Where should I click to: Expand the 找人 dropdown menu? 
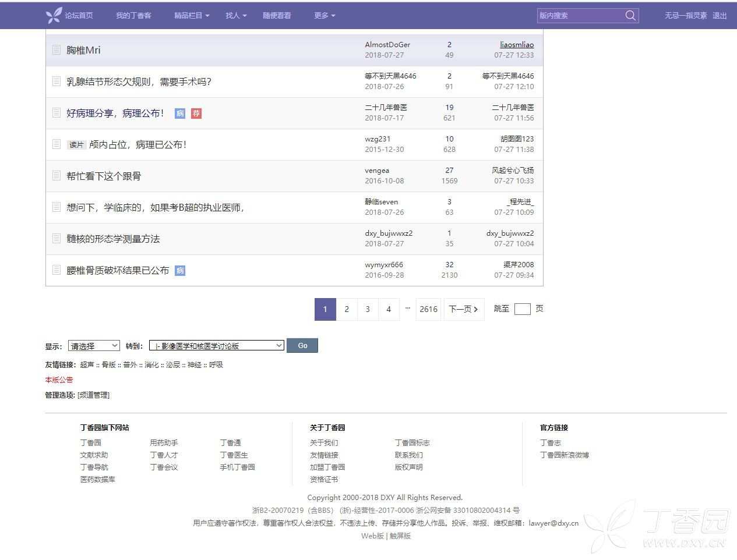[x=236, y=16]
